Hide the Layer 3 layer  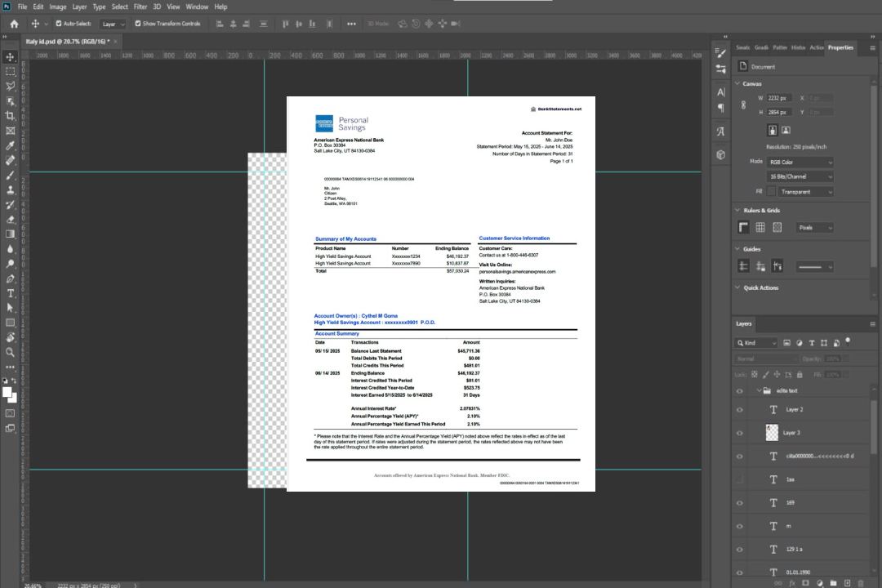[740, 434]
